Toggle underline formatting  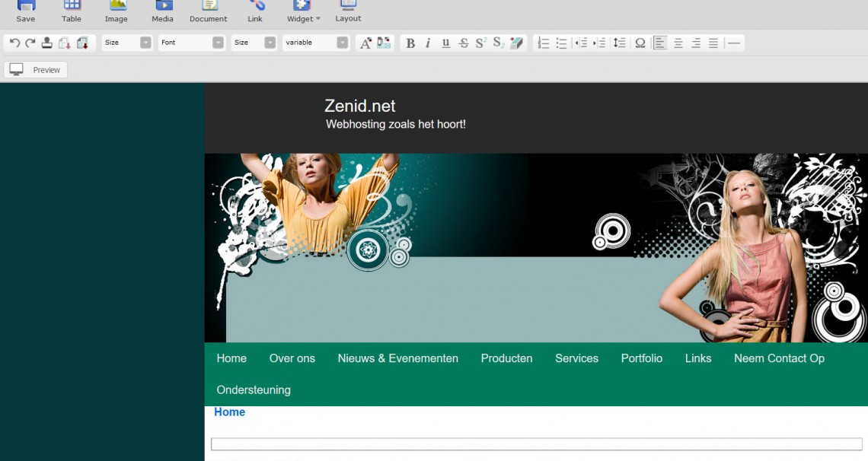click(445, 43)
